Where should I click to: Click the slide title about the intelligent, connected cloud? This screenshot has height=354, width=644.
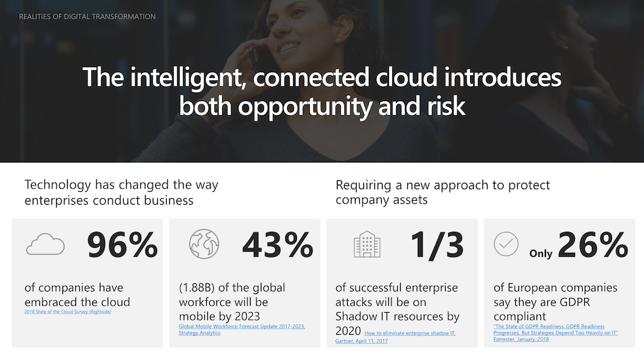[322, 92]
